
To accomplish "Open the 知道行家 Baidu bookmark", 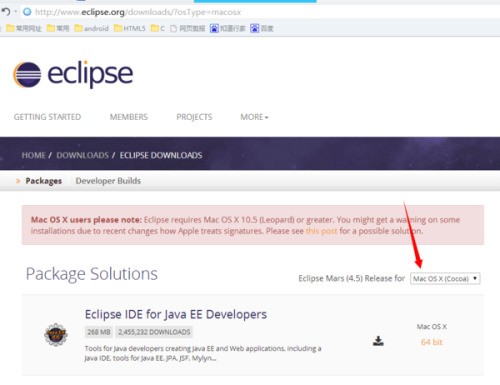I will pos(227,28).
